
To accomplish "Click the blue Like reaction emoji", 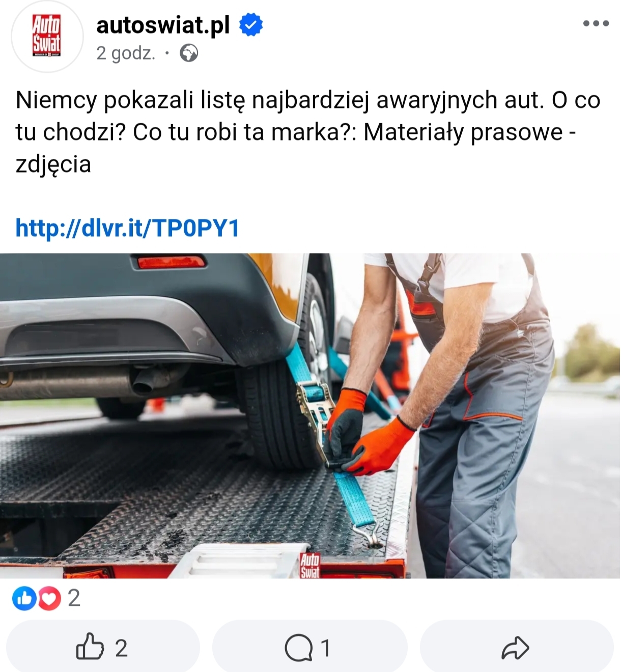I will click(x=24, y=598).
